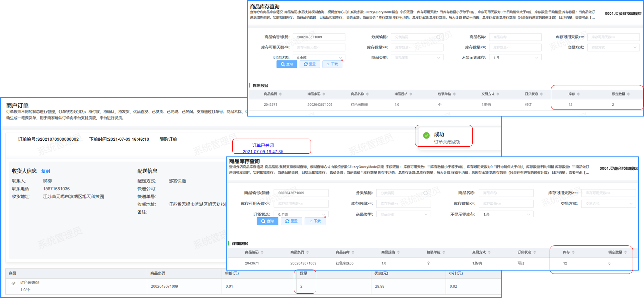Focus 商品名称 filter field in lower inventory window
This screenshot has height=298, width=644.
(x=506, y=193)
